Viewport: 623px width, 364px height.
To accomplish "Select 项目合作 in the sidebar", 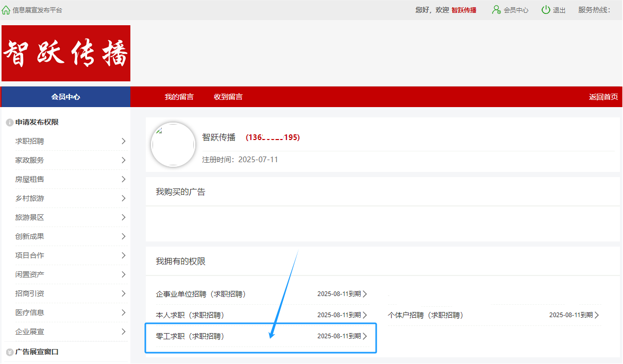I will [30, 255].
